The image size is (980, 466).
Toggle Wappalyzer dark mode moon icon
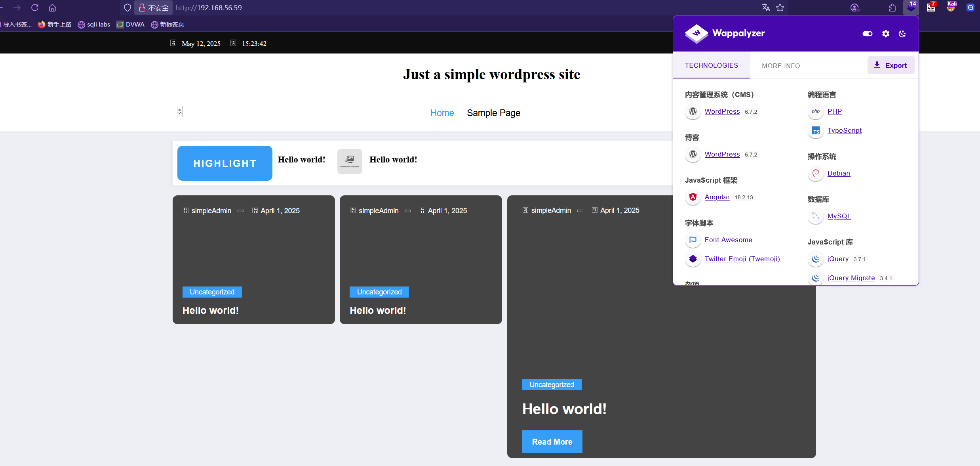point(902,34)
